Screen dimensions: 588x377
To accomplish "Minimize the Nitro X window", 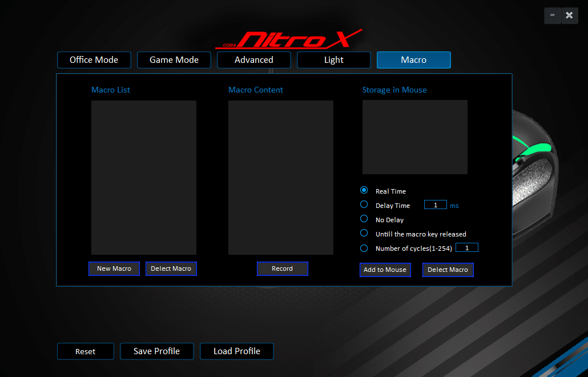I will click(553, 15).
